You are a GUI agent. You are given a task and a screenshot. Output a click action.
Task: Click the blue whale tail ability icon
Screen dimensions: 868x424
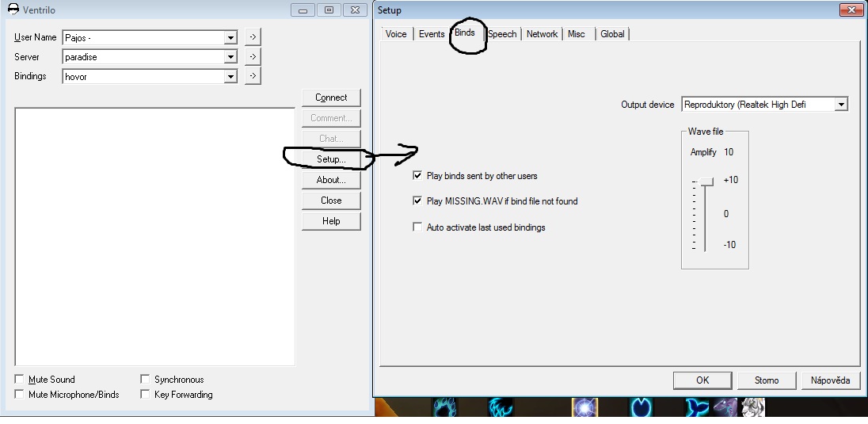point(698,407)
